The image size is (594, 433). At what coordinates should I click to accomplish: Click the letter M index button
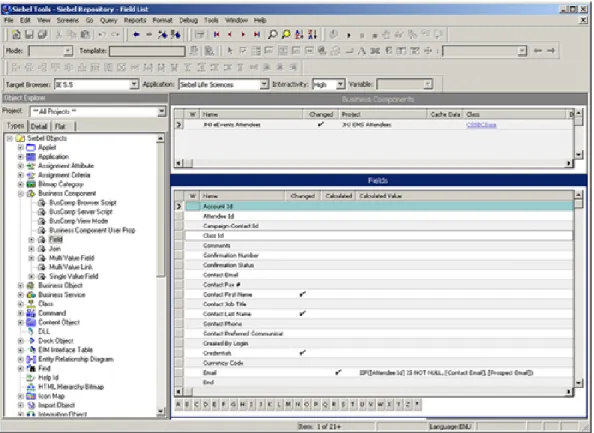coord(288,405)
